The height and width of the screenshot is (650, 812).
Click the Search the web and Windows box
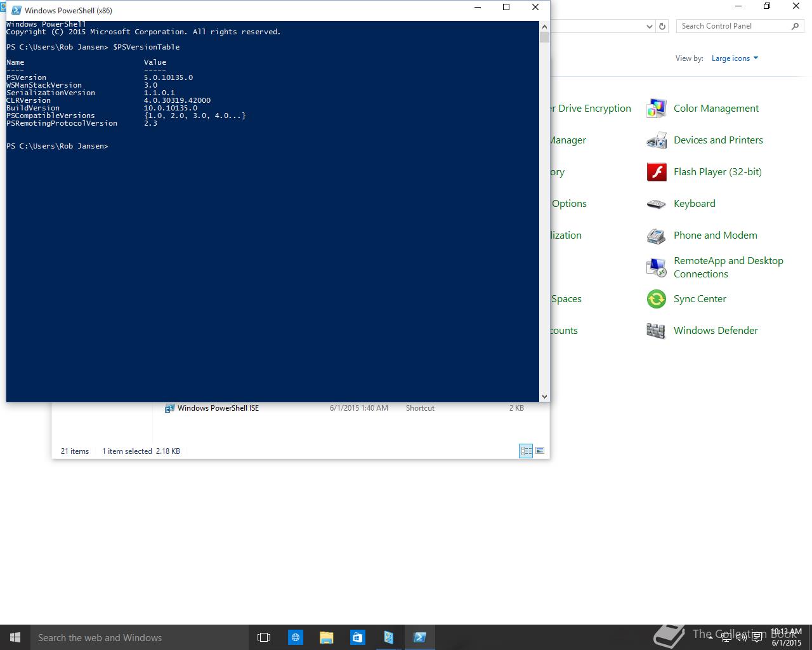pyautogui.click(x=138, y=637)
